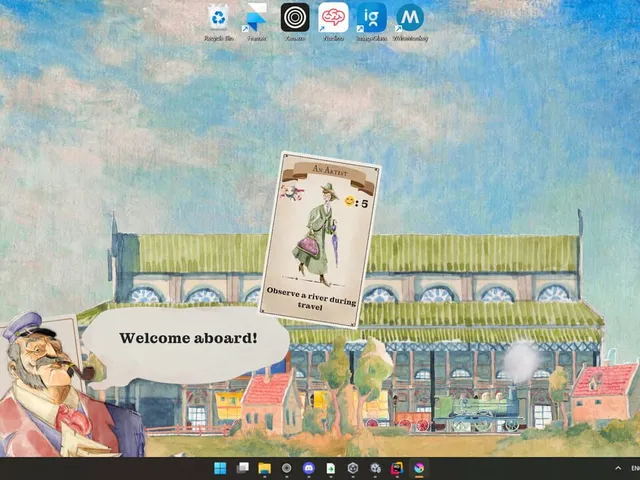640x480 pixels.
Task: Click 'Observe a river during travel' text
Action: 311,300
